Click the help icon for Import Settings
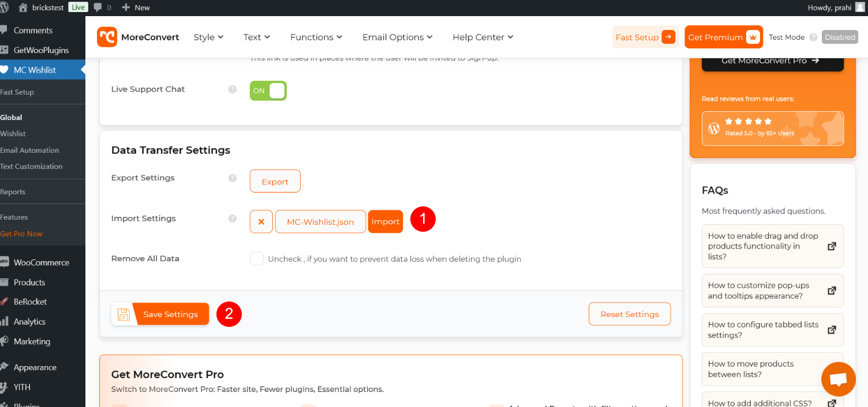 coord(233,218)
